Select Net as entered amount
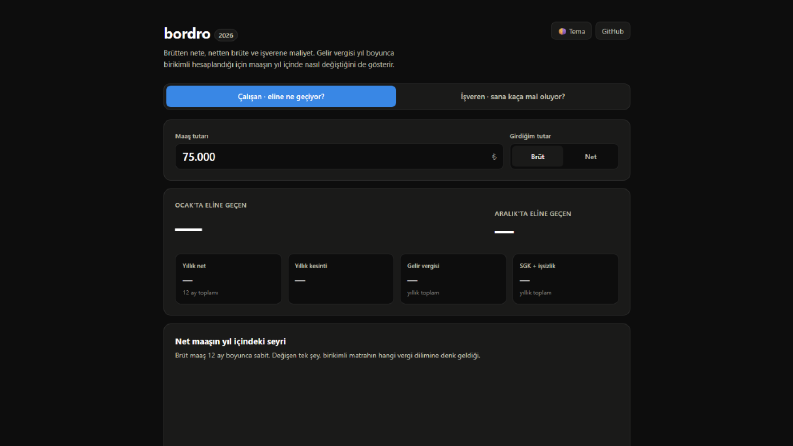This screenshot has width=793, height=446. click(590, 157)
